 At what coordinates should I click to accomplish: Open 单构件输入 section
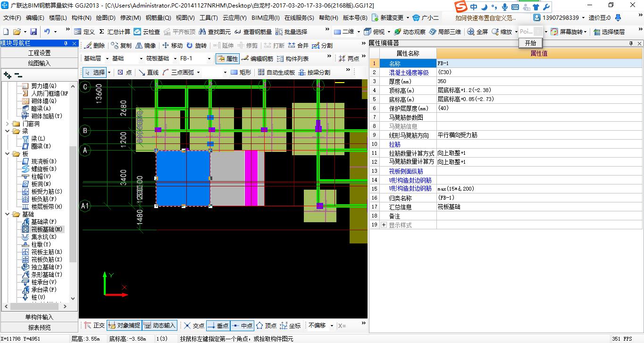tap(39, 317)
